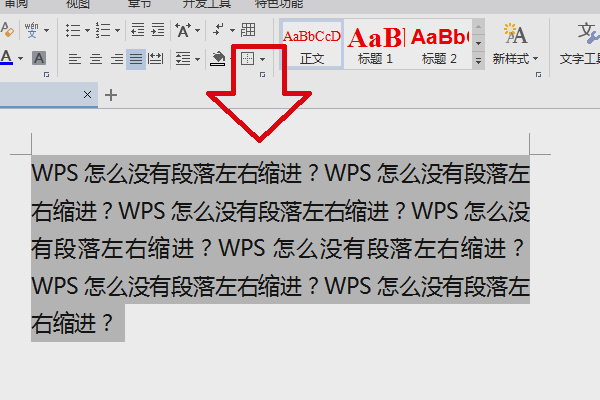Add a new document tab with plus
600x400 pixels.
pyautogui.click(x=111, y=95)
